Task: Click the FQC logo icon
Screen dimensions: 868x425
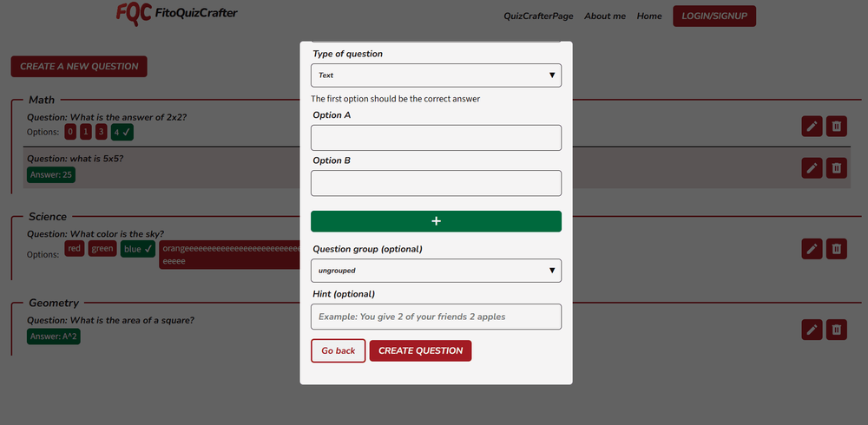Action: pos(134,13)
